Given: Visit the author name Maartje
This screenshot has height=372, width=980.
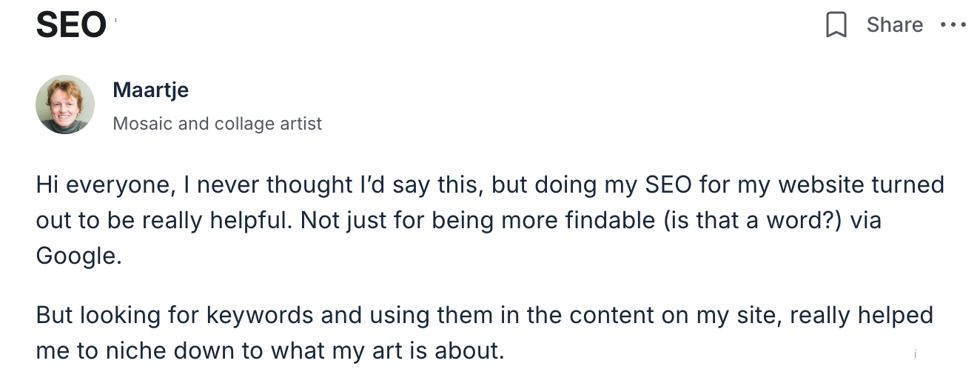Looking at the screenshot, I should point(150,90).
